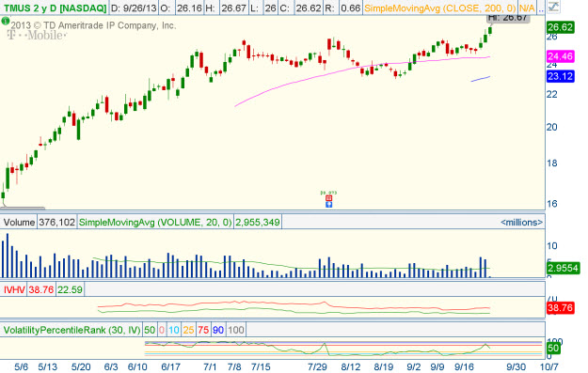Image resolution: width=588 pixels, height=373 pixels.
Task: Click the C: 26.62 close header cell
Action: pos(300,8)
